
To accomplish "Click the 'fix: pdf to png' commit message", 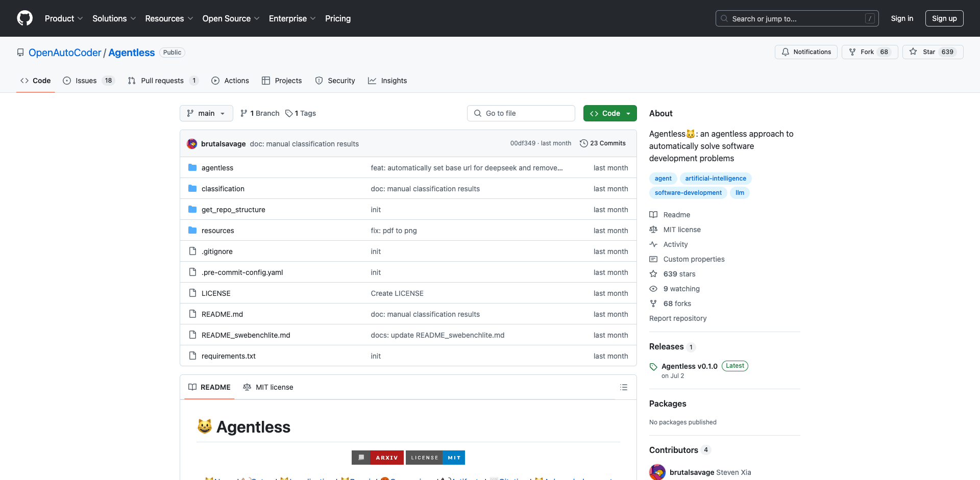I will (x=394, y=231).
